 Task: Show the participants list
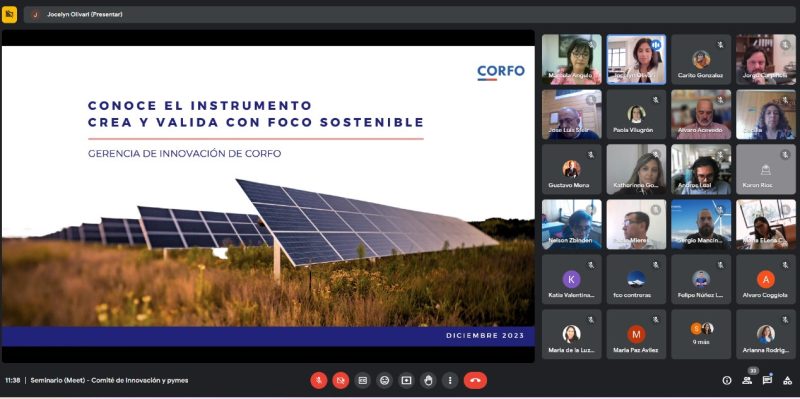point(747,381)
